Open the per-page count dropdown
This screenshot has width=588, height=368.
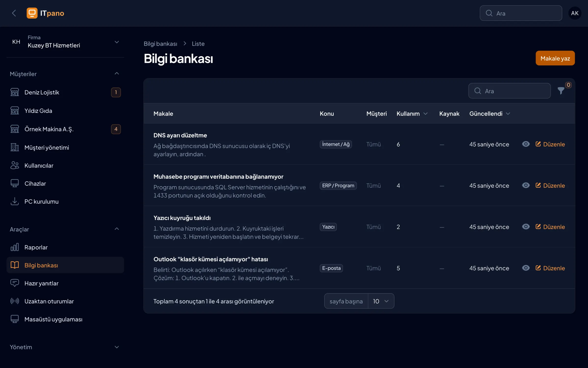381,301
